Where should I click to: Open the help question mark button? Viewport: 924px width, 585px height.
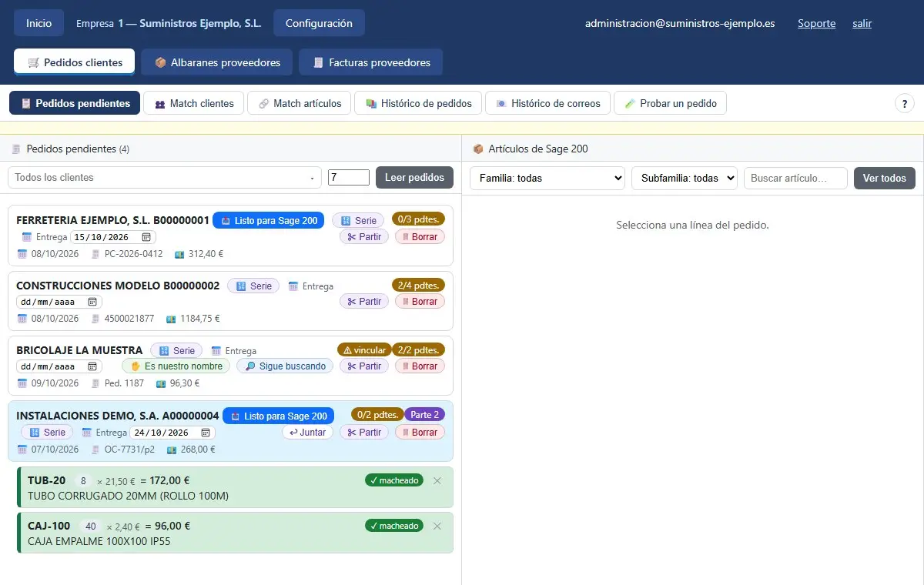[904, 103]
